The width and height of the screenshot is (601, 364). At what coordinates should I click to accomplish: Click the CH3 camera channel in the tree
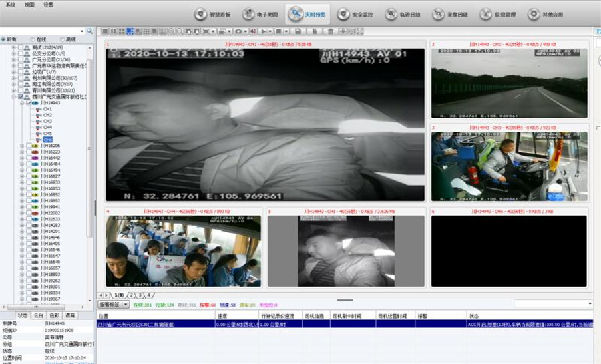click(x=47, y=121)
